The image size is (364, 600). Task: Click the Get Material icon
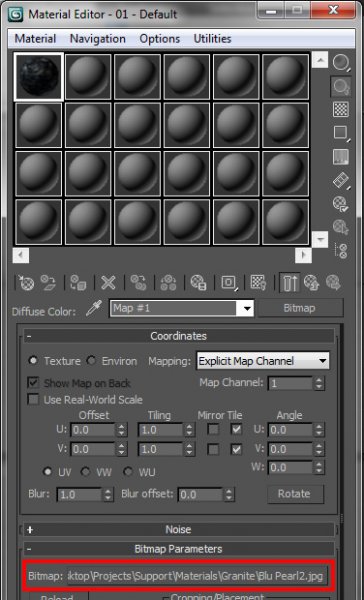coord(26,283)
